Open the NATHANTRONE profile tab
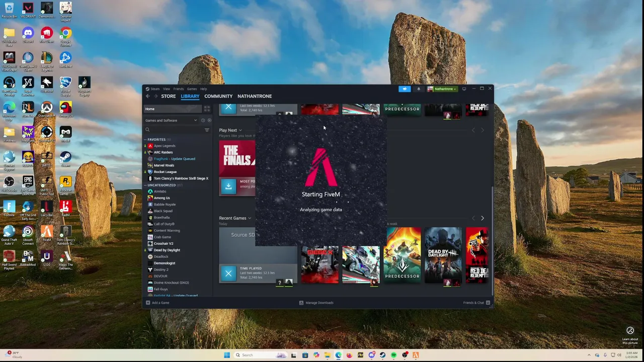 [255, 96]
